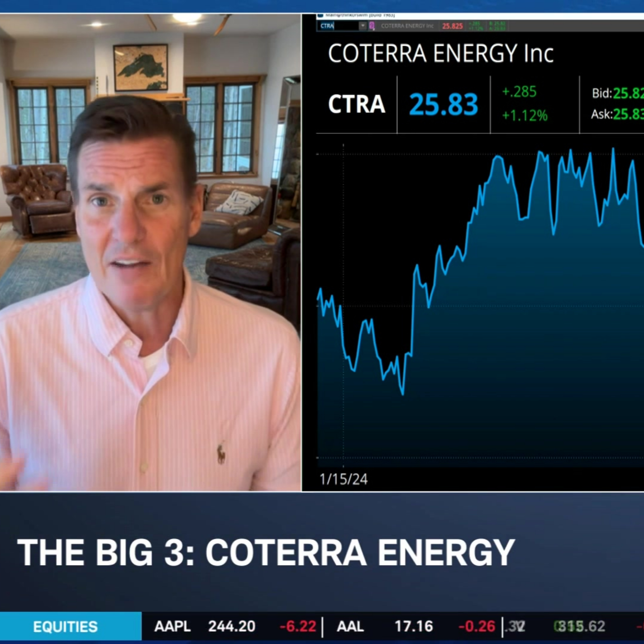Screen dimensions: 644x644
Task: Click the red 25.825 last price
Action: tap(452, 26)
